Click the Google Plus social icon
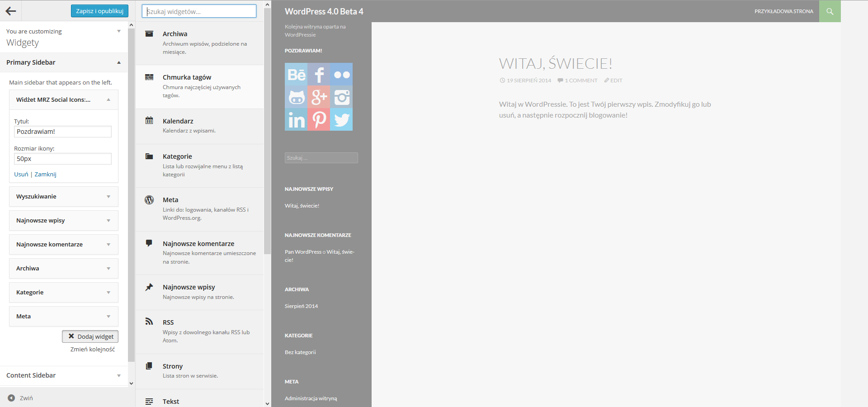The width and height of the screenshot is (868, 407). tap(319, 97)
